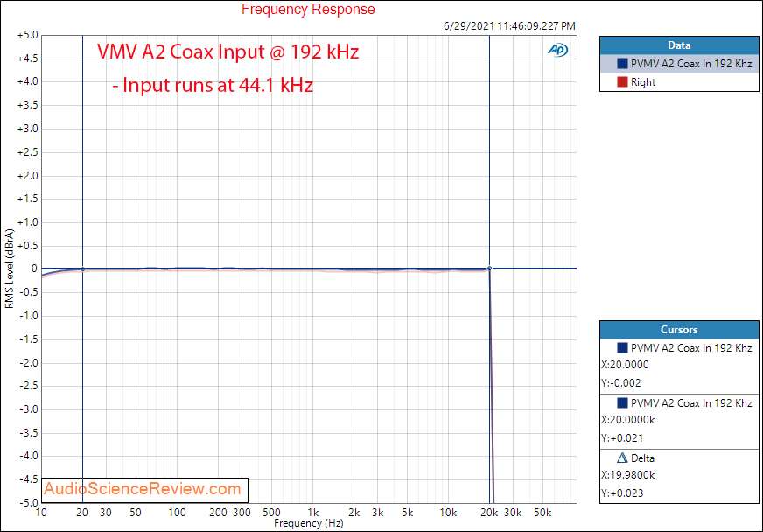
Task: Click the timestamp 6/29/2021 11:46:09.227 PM
Action: coord(509,25)
